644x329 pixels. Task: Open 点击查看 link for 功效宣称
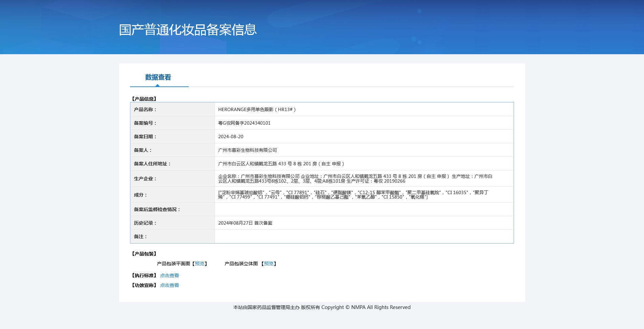pyautogui.click(x=170, y=285)
